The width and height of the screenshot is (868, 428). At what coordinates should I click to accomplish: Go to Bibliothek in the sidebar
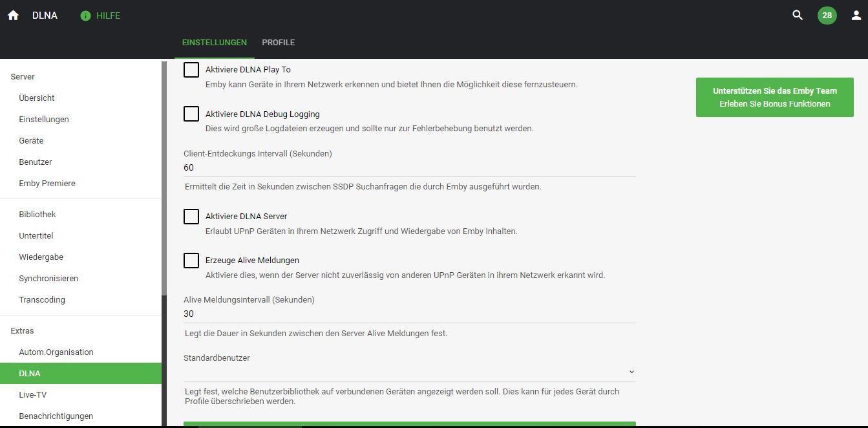[81, 215]
